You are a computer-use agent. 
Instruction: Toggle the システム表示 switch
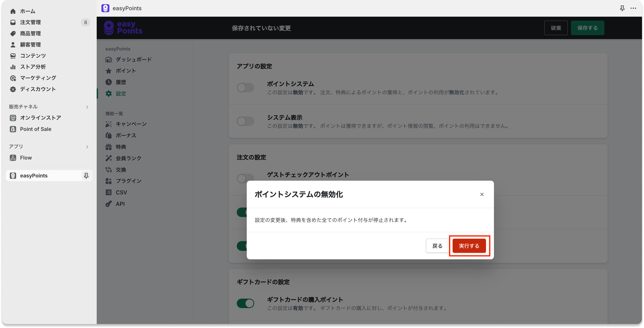(245, 121)
